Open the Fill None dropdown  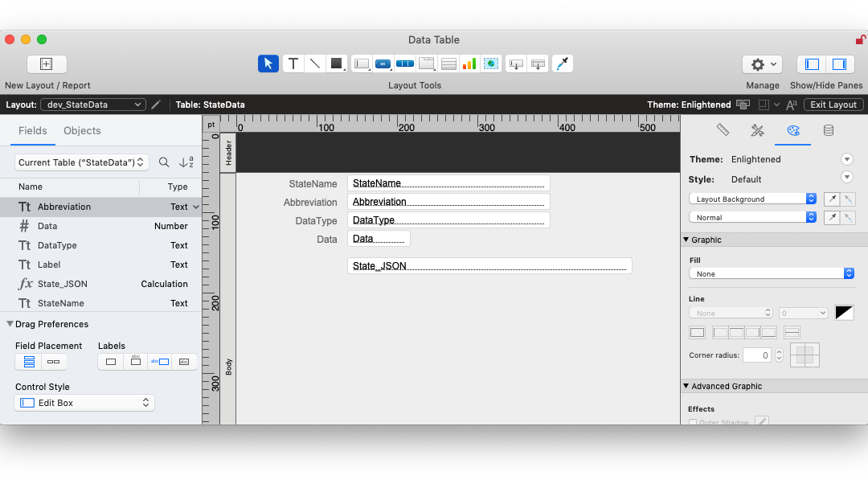coord(772,273)
